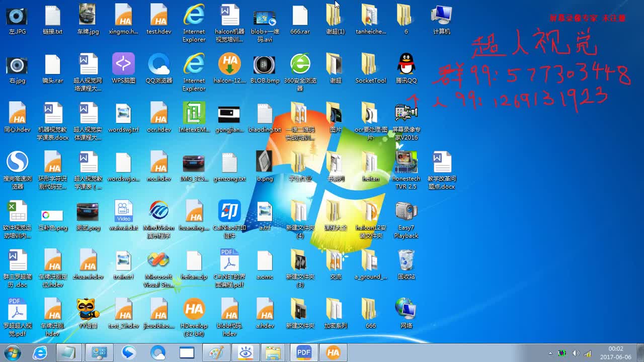The width and height of the screenshot is (644, 362).
Task: Select the halcon12安装文件夹 folder
Action: coord(371,219)
